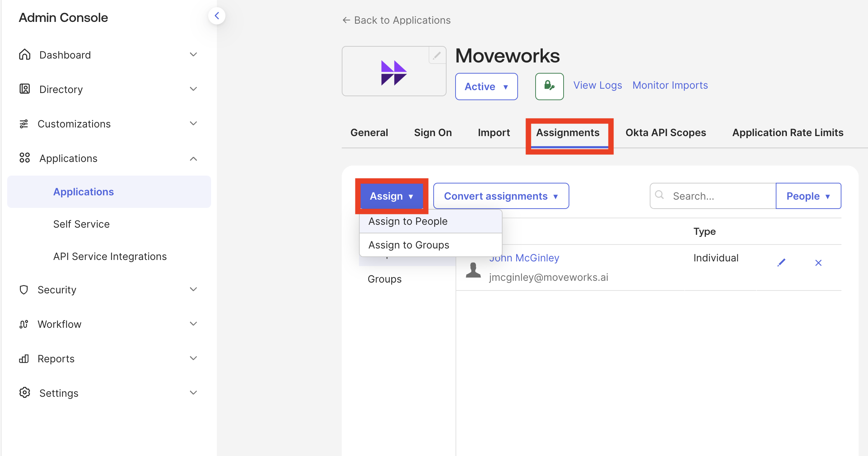Collapse the Admin Console sidebar chevron
868x456 pixels.
216,16
